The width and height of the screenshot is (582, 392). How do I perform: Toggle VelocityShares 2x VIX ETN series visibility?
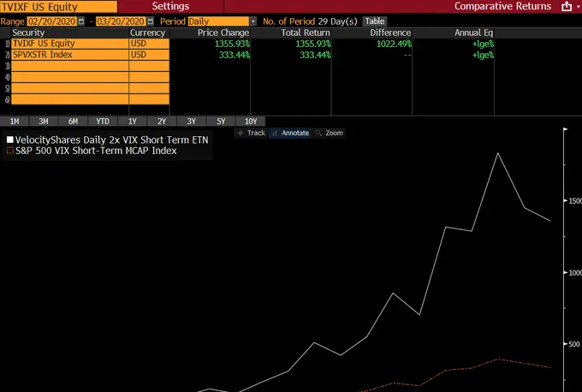click(10, 139)
